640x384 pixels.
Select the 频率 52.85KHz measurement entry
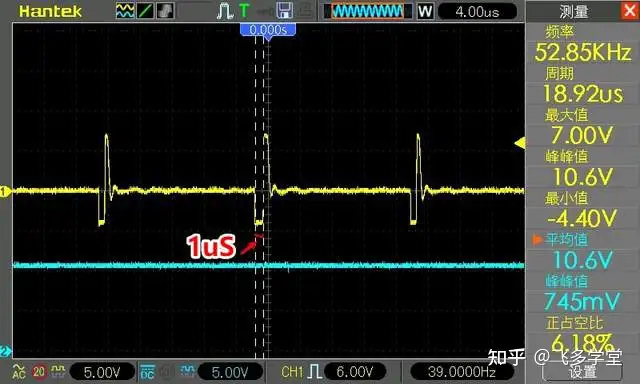click(x=583, y=44)
